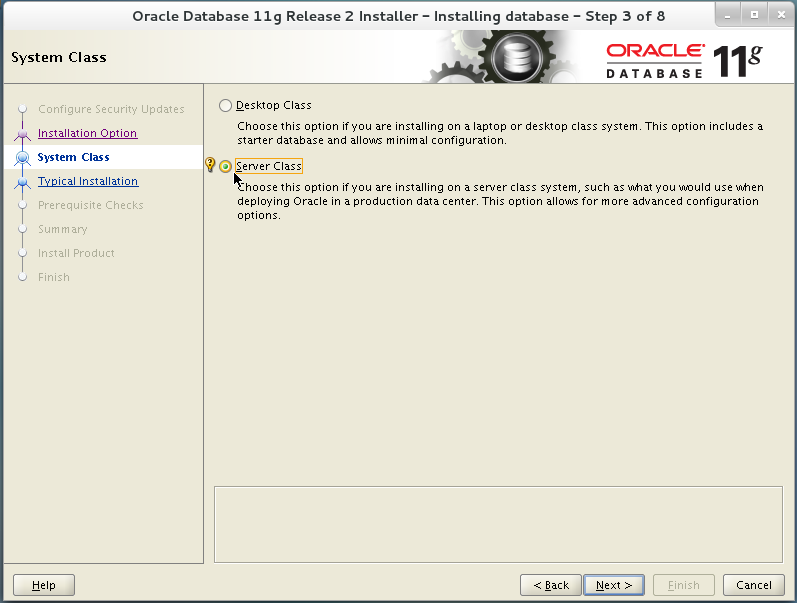797x603 pixels.
Task: Click the System Class step node icon
Action: pos(22,158)
